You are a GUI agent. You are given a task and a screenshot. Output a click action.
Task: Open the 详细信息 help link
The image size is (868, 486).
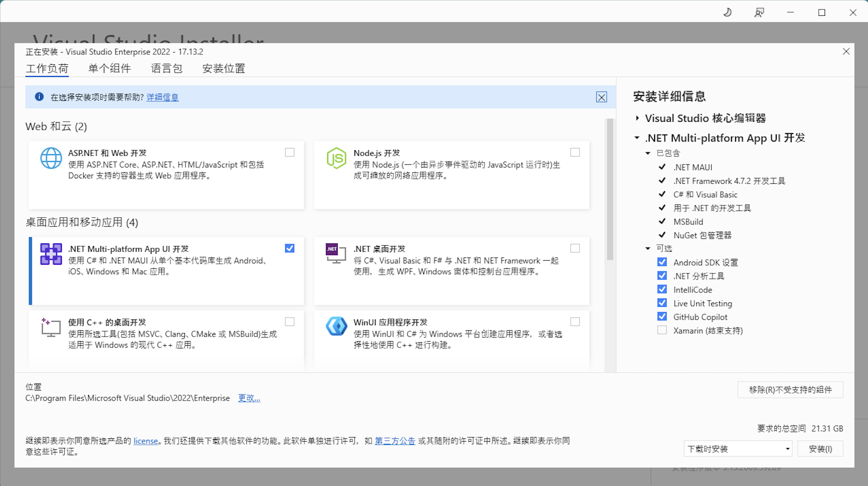163,97
